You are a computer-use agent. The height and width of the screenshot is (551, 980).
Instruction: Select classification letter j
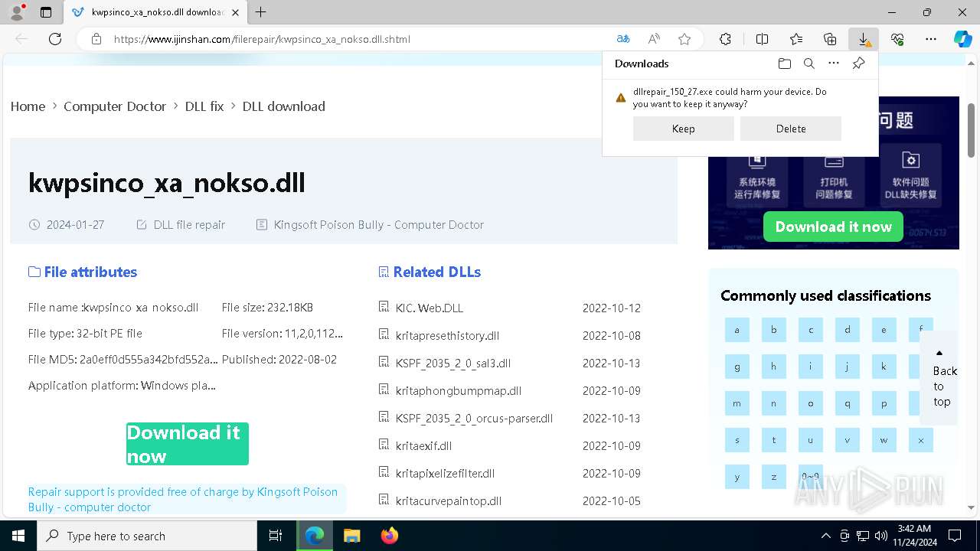pos(848,367)
